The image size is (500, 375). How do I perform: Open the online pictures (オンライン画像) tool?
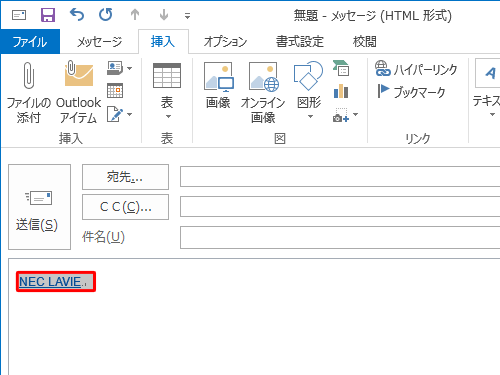click(x=263, y=93)
